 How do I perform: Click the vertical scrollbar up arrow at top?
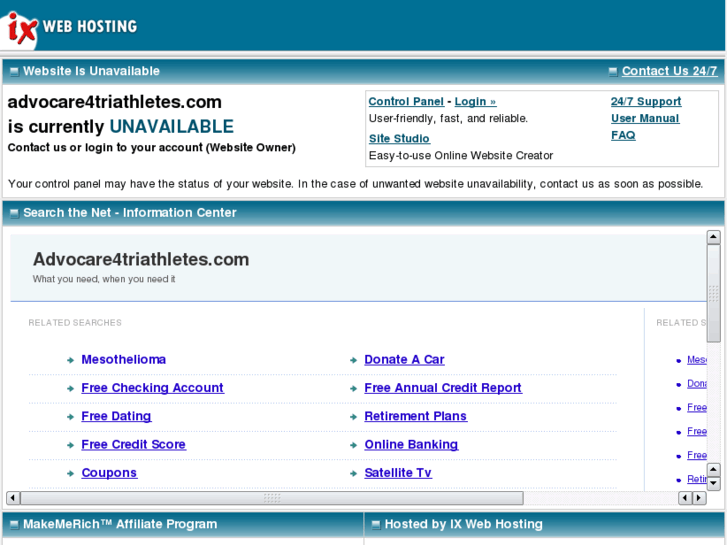tap(713, 237)
